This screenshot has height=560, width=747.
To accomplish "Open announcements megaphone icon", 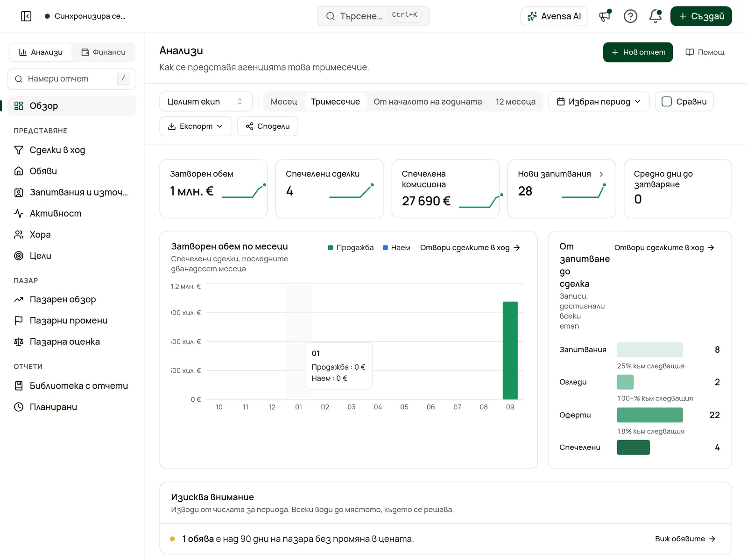I will [x=605, y=16].
